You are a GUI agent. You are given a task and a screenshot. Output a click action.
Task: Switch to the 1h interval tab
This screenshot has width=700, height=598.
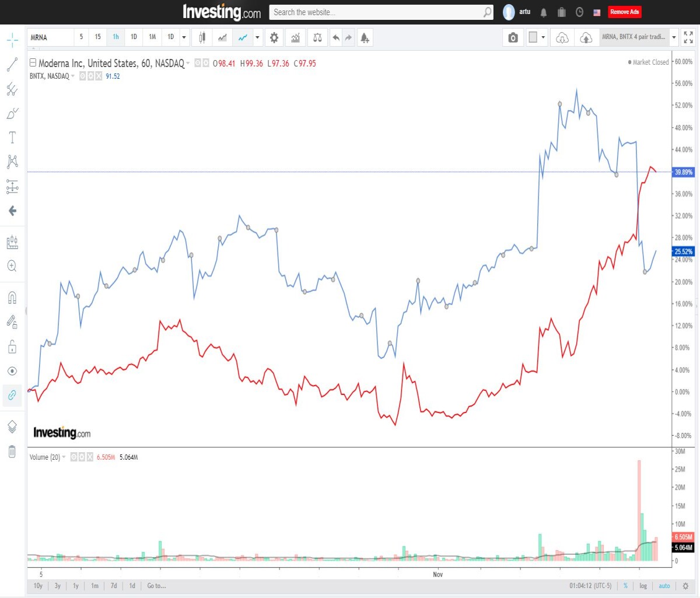(x=116, y=37)
